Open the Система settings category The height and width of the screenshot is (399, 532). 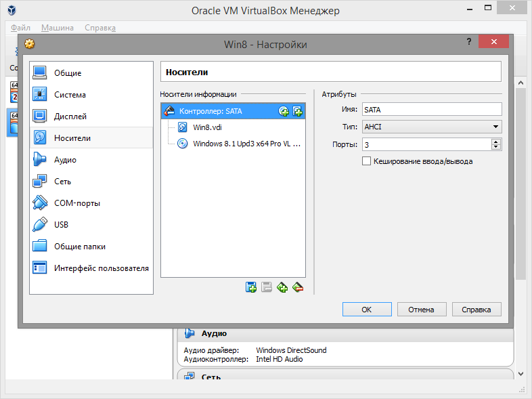[x=91, y=94]
